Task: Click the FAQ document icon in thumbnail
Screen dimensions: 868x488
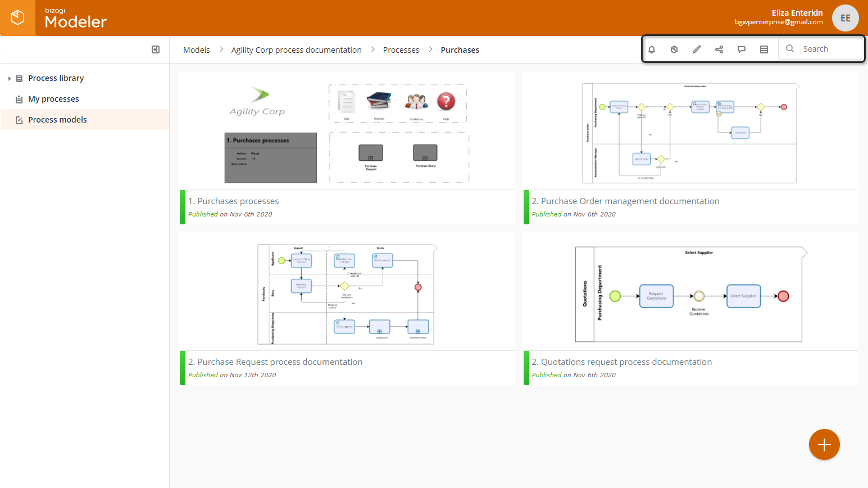Action: click(347, 102)
